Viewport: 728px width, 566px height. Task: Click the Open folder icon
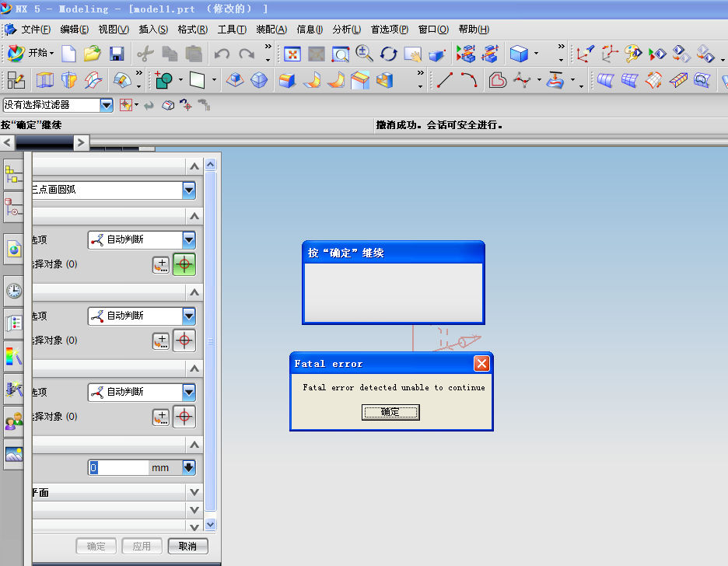coord(93,54)
